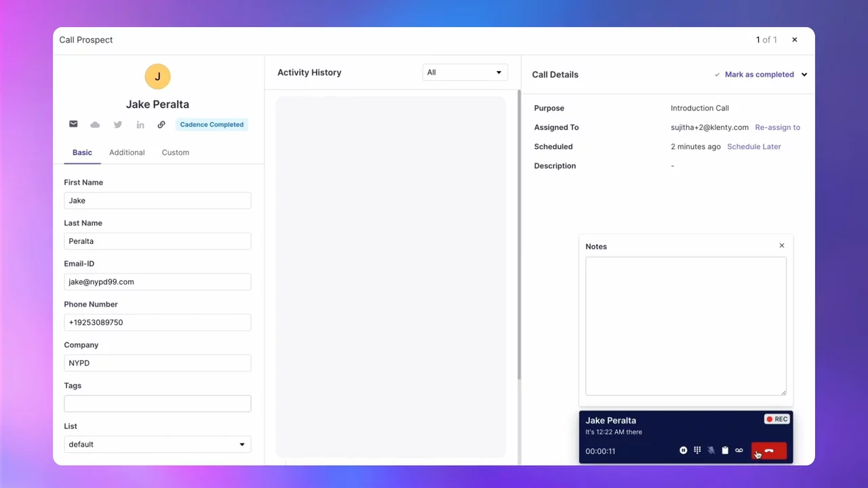The height and width of the screenshot is (488, 868).
Task: Click the cloud CRM icon in the profile
Action: tap(95, 125)
